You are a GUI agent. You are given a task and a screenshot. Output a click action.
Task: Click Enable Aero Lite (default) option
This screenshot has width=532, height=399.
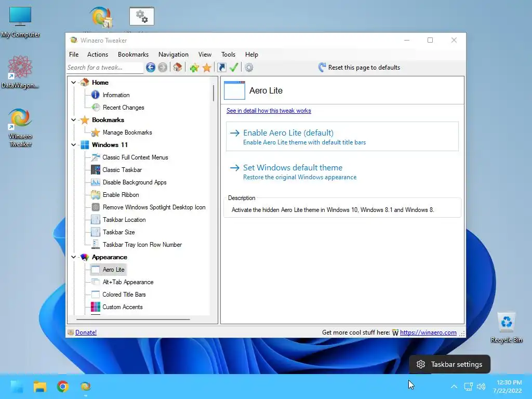coord(342,137)
